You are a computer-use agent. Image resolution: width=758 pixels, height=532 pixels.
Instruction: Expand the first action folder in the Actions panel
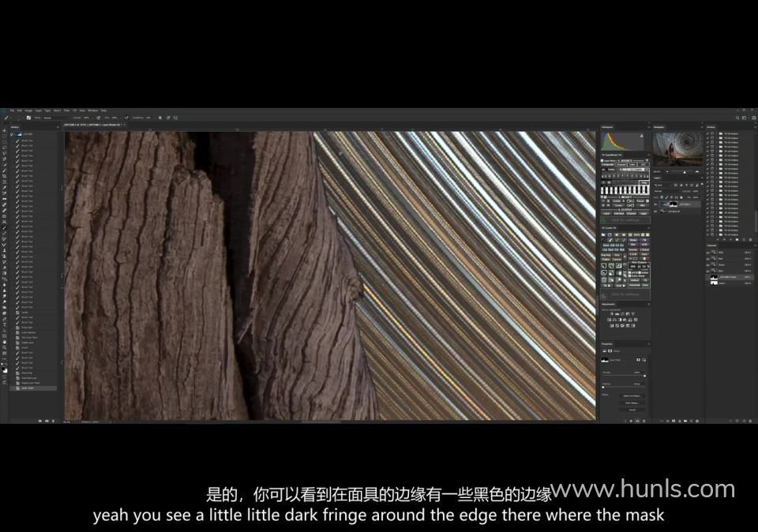click(x=718, y=133)
